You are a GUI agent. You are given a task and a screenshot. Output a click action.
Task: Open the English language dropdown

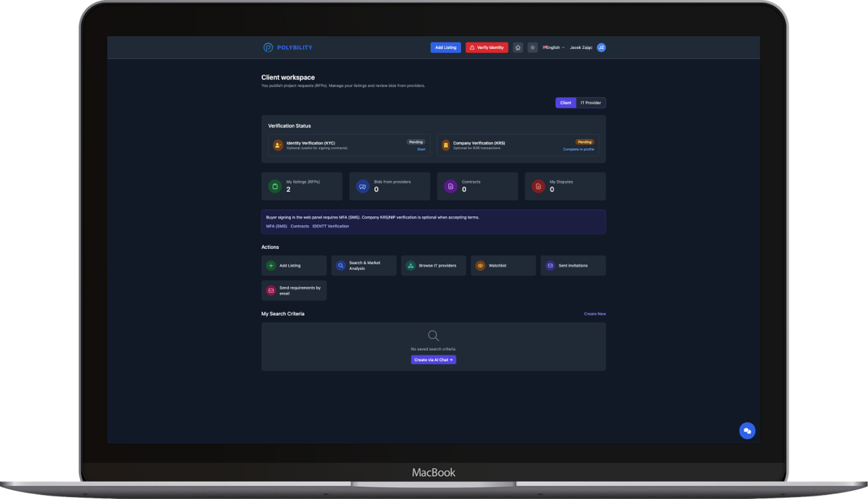553,47
